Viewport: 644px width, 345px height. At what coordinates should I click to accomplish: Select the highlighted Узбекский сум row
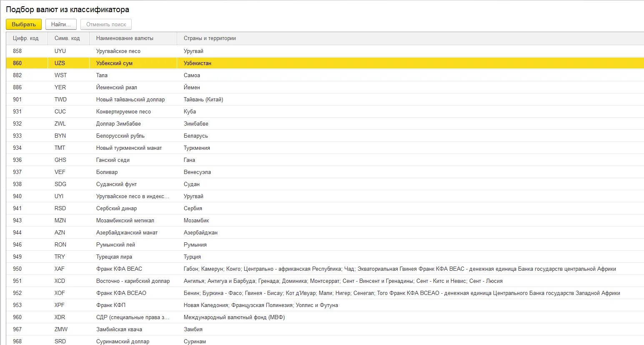pos(325,63)
